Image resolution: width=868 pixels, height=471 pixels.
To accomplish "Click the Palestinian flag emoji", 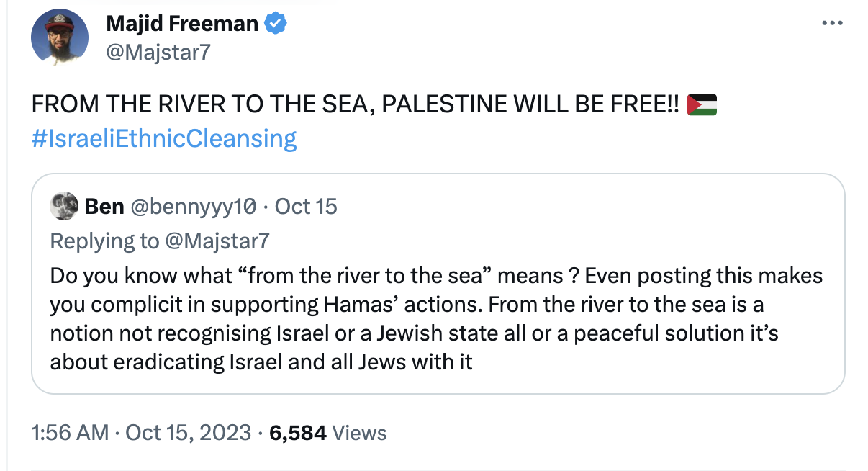I will pyautogui.click(x=702, y=104).
